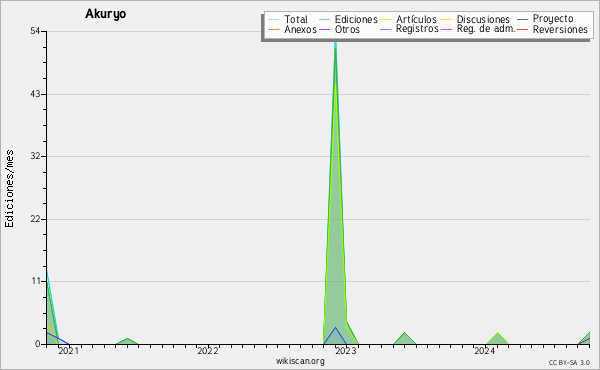Click the 2021 x-axis label

(x=68, y=350)
